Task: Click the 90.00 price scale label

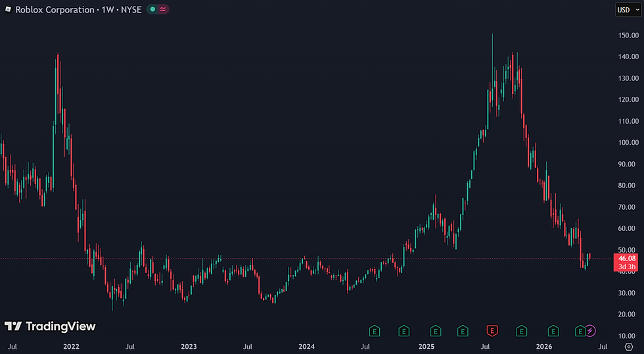Action: tap(627, 164)
